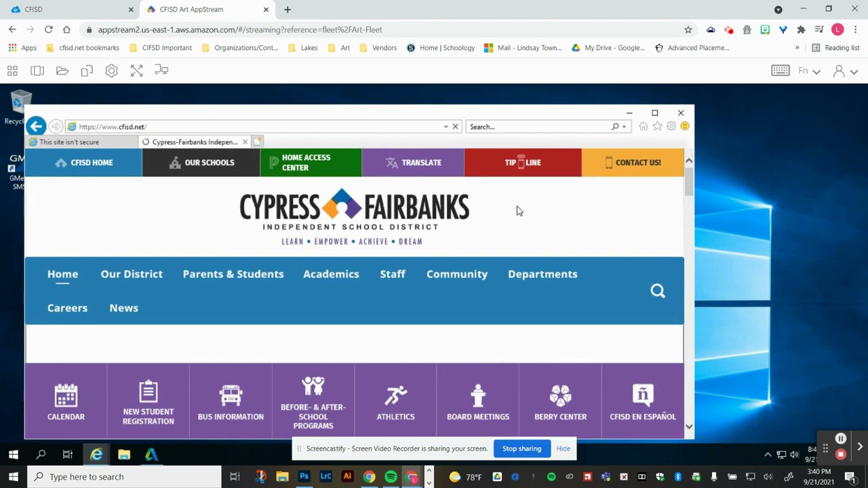Click the Cypress Fairbanks ISD logo
868x488 pixels.
[354, 217]
